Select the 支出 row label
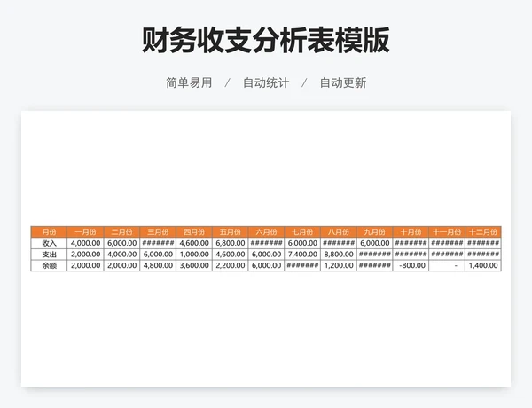The width and height of the screenshot is (532, 408). [x=49, y=255]
